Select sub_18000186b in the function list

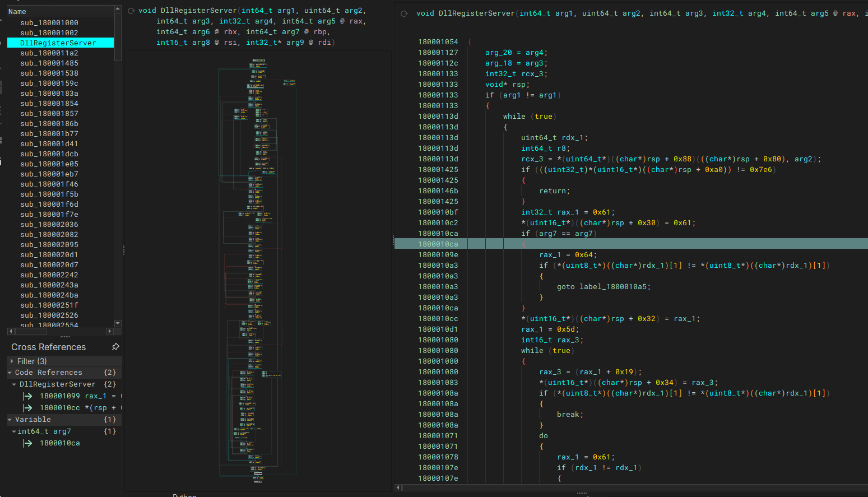pos(61,123)
